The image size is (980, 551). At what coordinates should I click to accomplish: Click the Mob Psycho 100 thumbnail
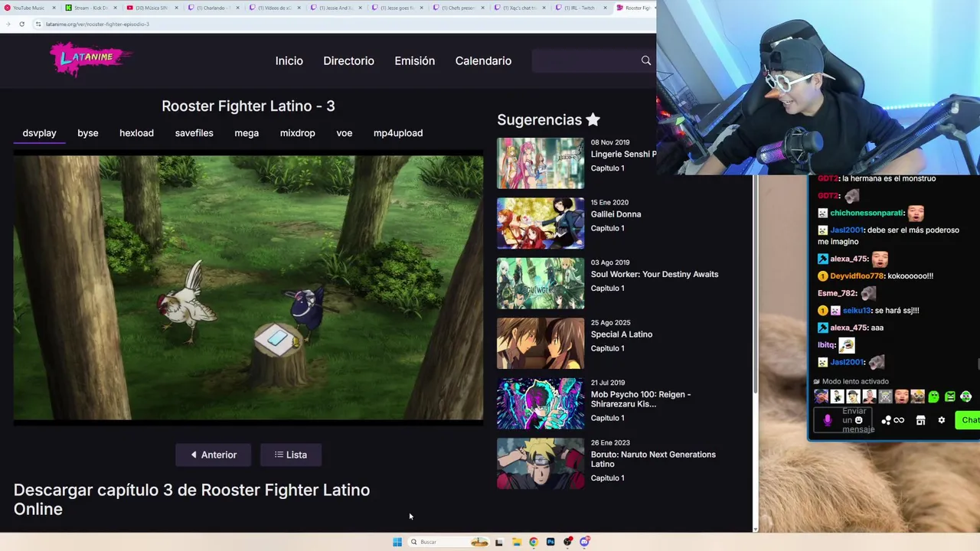point(541,403)
